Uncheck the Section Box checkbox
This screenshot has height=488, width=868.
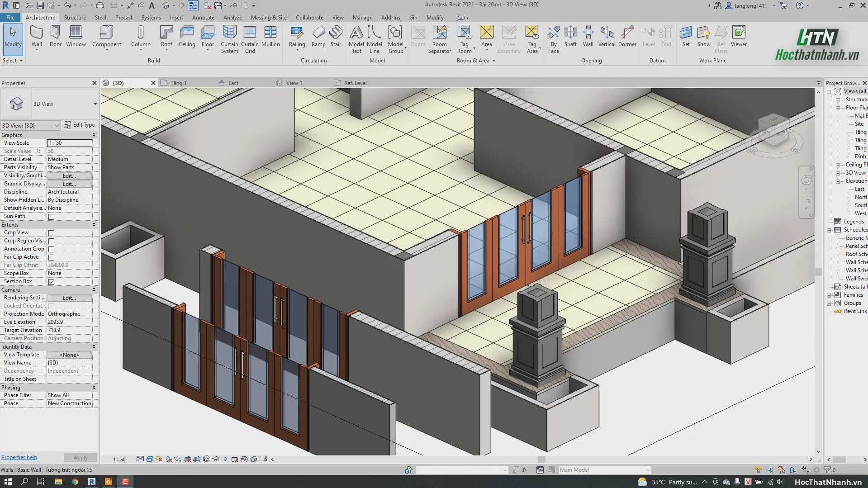tap(51, 282)
